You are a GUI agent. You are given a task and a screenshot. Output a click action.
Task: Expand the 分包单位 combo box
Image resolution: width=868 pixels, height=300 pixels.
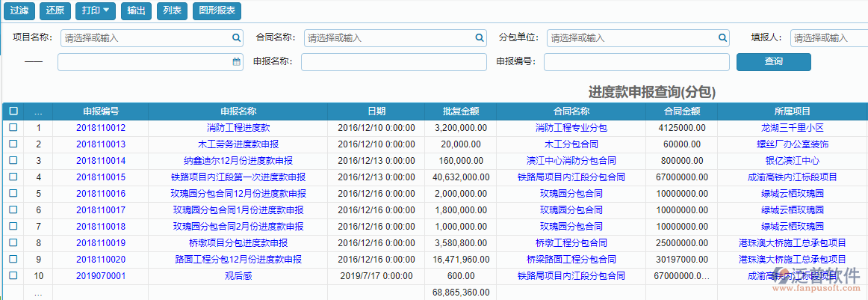pos(631,37)
